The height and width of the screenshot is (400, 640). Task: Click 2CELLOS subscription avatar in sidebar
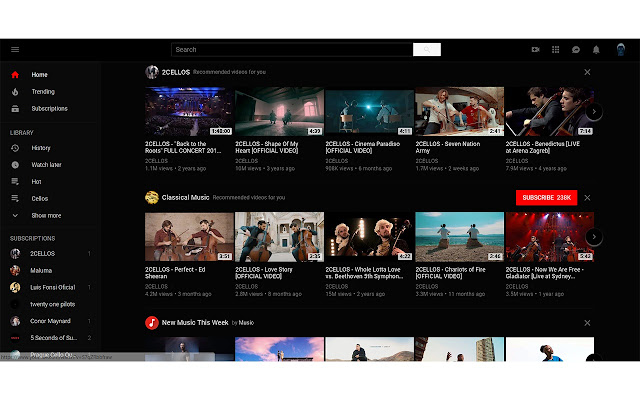tap(15, 253)
